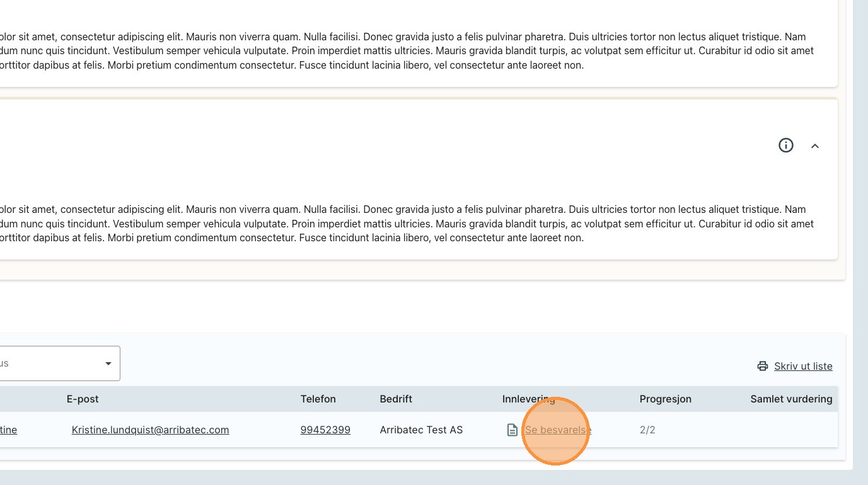
Task: Click the lorem ipsum text in the top card
Action: [403, 51]
